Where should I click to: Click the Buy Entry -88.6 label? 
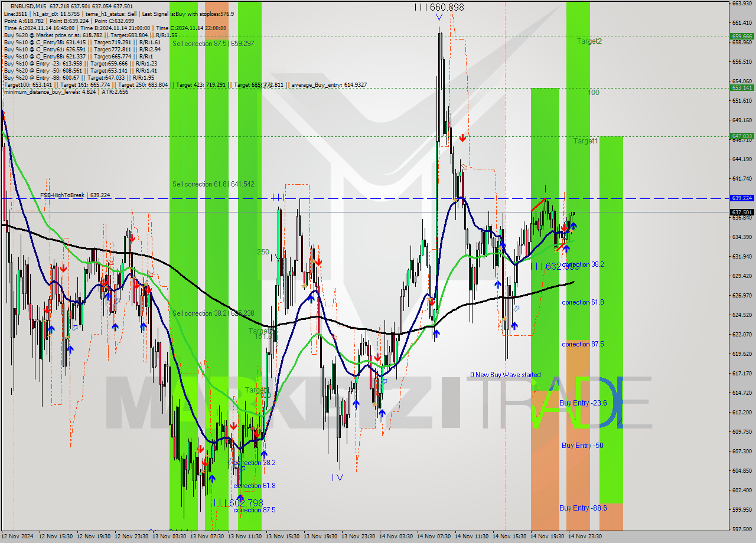click(583, 508)
